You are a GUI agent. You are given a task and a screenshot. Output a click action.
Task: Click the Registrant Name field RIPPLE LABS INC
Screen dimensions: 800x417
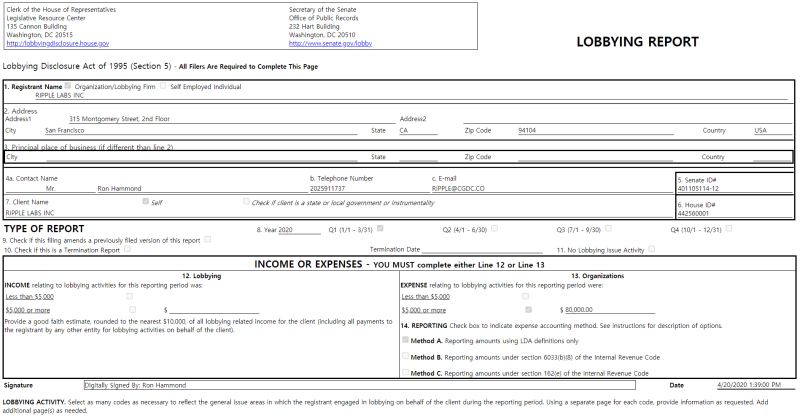(411, 95)
